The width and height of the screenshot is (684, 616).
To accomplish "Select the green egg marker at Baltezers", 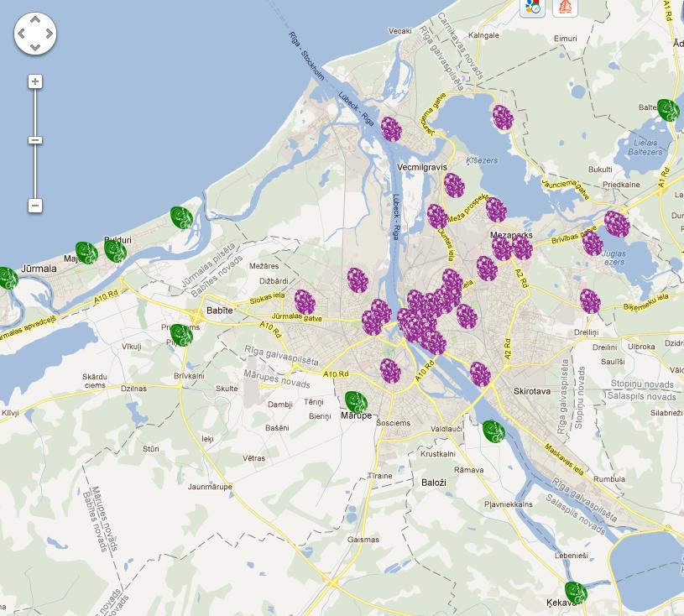I will click(668, 110).
